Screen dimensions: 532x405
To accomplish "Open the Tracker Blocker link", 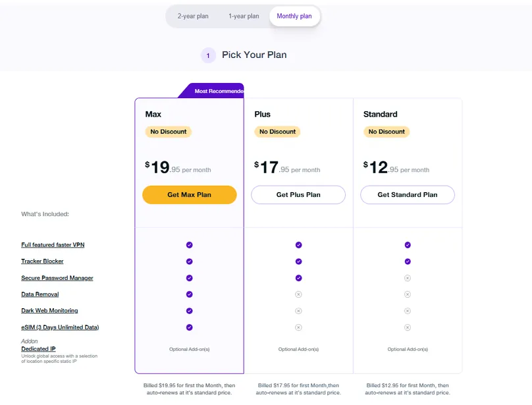I will tap(42, 261).
